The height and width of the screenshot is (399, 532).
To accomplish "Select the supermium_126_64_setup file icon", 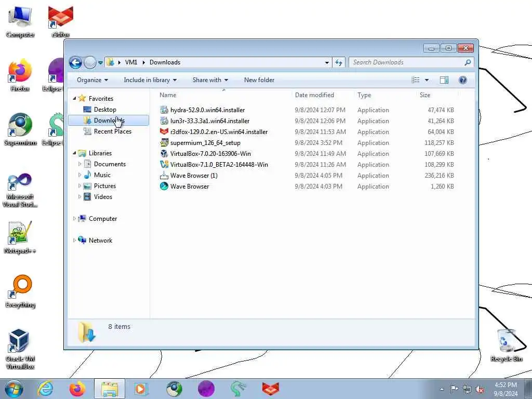I will click(x=164, y=142).
